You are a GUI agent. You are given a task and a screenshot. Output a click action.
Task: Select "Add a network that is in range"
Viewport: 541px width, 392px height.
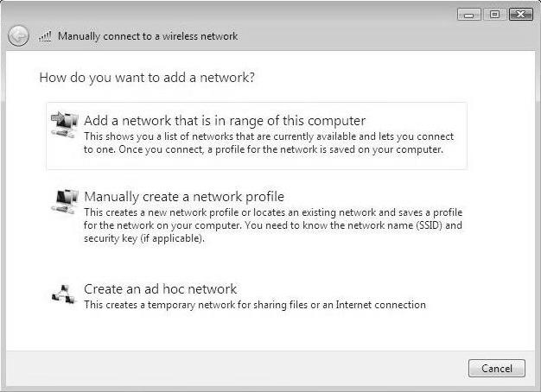coord(225,121)
